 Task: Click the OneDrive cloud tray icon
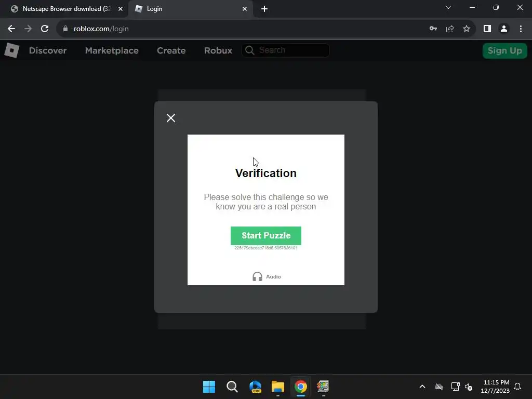point(439,387)
